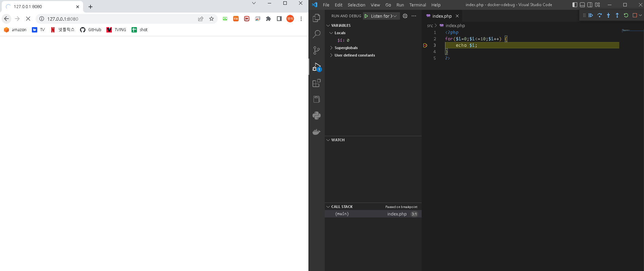The width and height of the screenshot is (644, 271).
Task: Open the Docker view in activity bar
Action: point(317,132)
